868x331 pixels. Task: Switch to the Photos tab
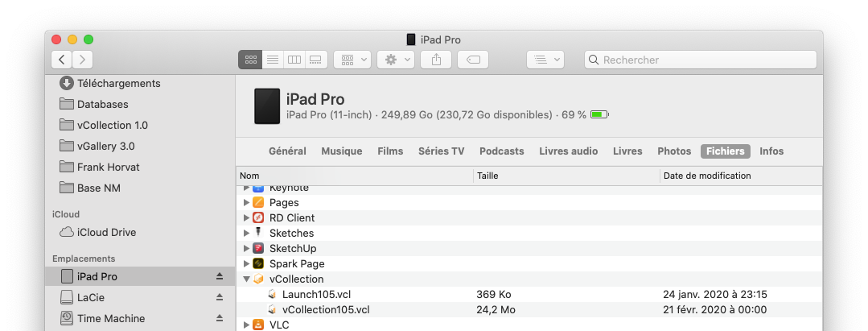coord(674,151)
